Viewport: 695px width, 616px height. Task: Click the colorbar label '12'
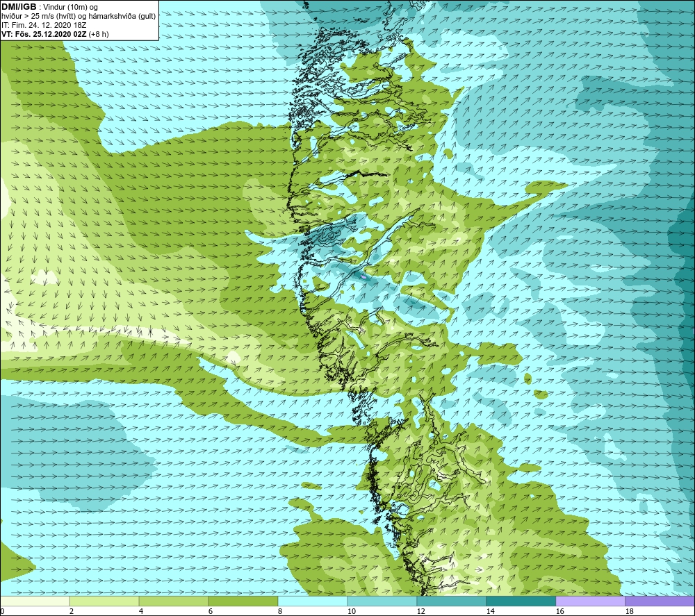pos(420,612)
